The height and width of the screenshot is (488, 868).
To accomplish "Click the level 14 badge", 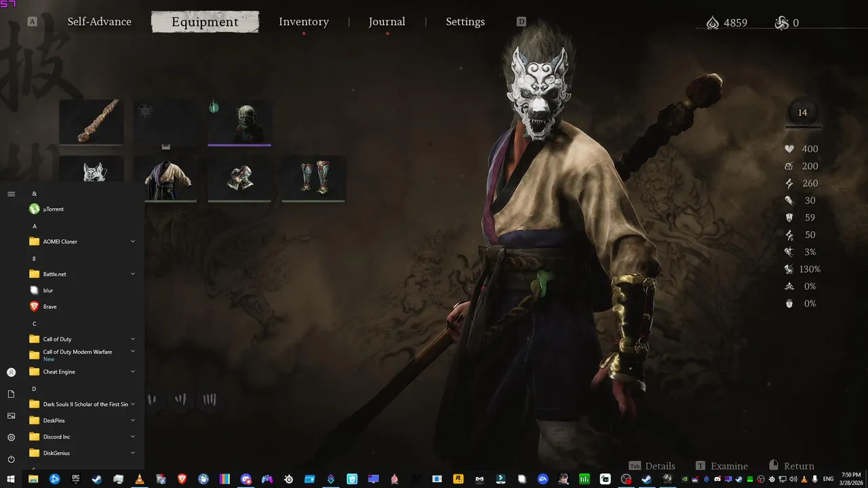I will [803, 113].
